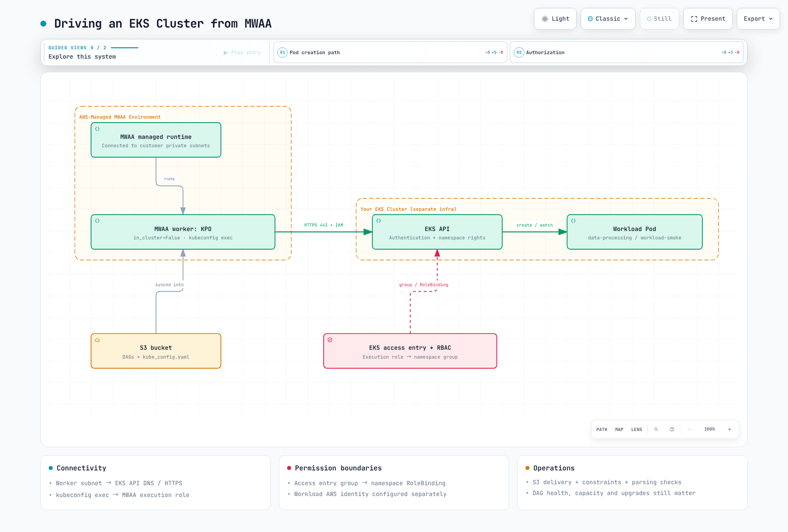Open the Classic style dropdown
788x532 pixels.
click(608, 19)
